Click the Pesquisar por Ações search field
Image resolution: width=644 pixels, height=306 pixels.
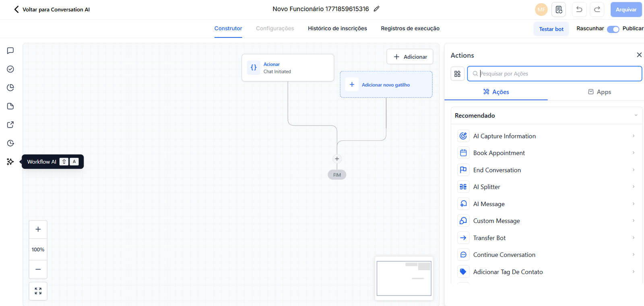coord(557,74)
